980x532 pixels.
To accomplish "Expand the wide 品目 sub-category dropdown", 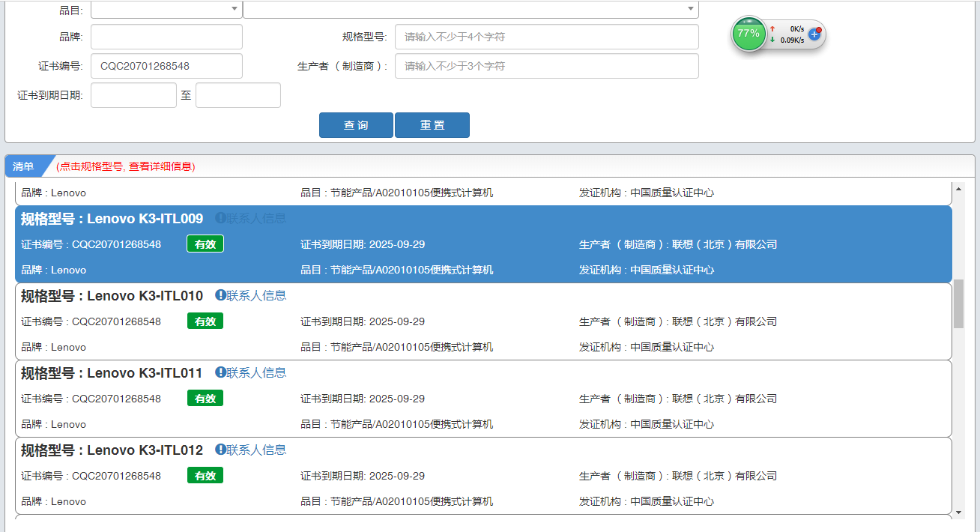I will click(x=471, y=9).
